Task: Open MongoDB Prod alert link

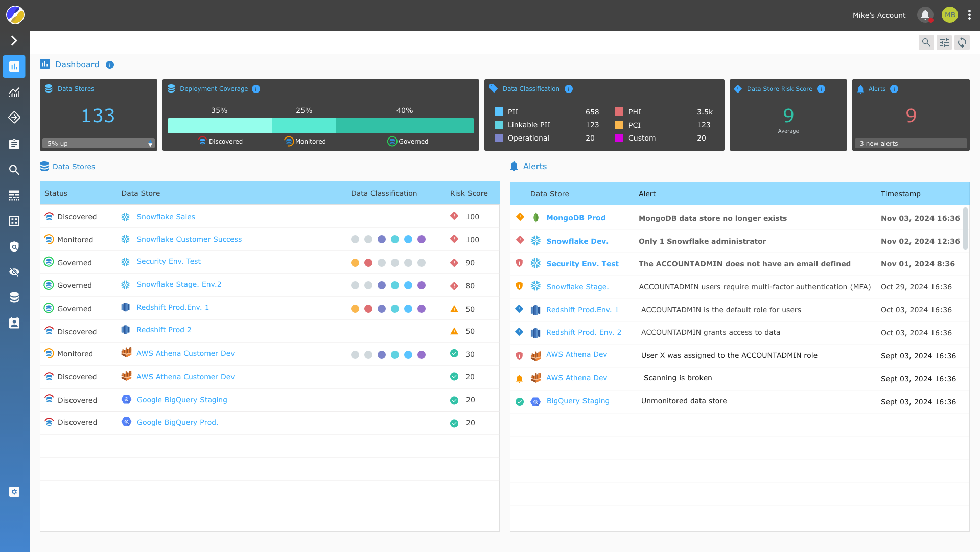Action: coord(576,218)
